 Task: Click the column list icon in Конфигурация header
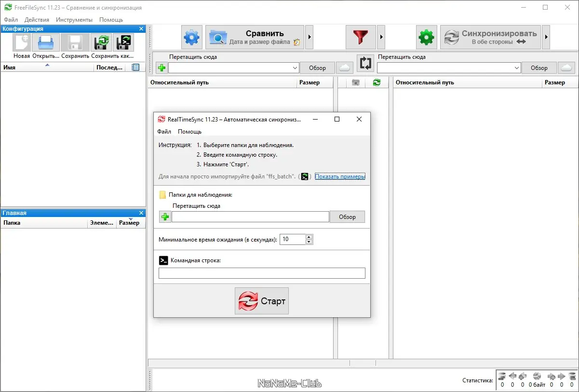pyautogui.click(x=135, y=68)
